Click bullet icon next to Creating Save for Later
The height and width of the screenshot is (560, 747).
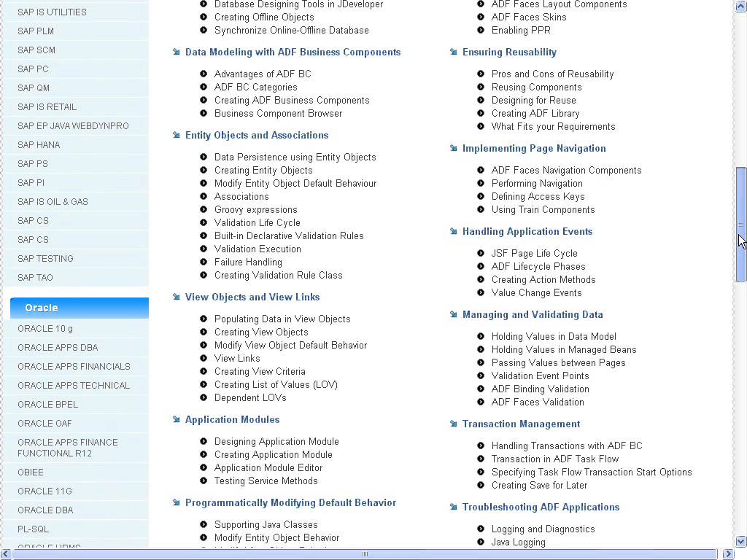[x=481, y=485]
